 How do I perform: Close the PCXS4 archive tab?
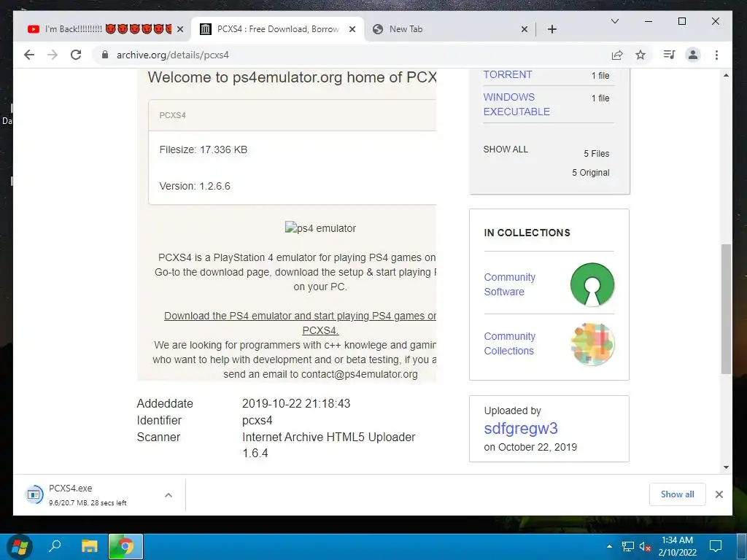pos(352,29)
